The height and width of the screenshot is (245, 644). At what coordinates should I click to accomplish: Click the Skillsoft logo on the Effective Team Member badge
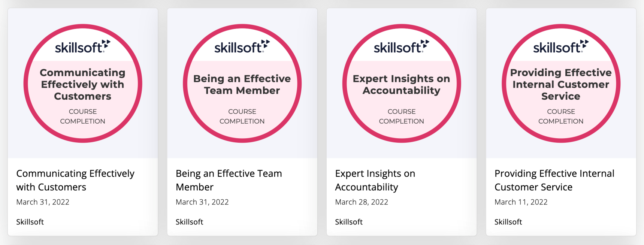pyautogui.click(x=242, y=47)
